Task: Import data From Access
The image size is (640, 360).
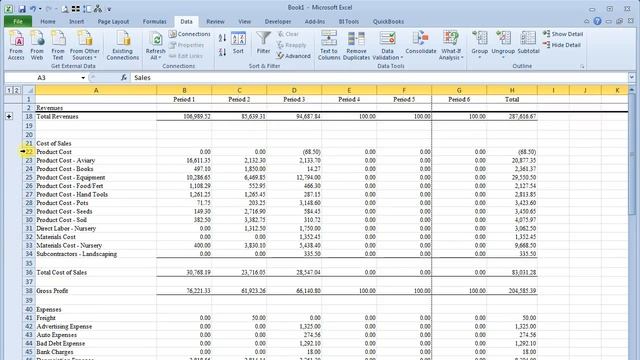Action: (16, 45)
